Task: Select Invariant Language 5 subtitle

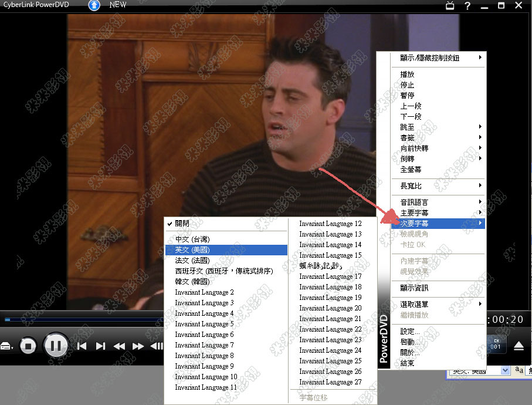Action: pyautogui.click(x=226, y=324)
